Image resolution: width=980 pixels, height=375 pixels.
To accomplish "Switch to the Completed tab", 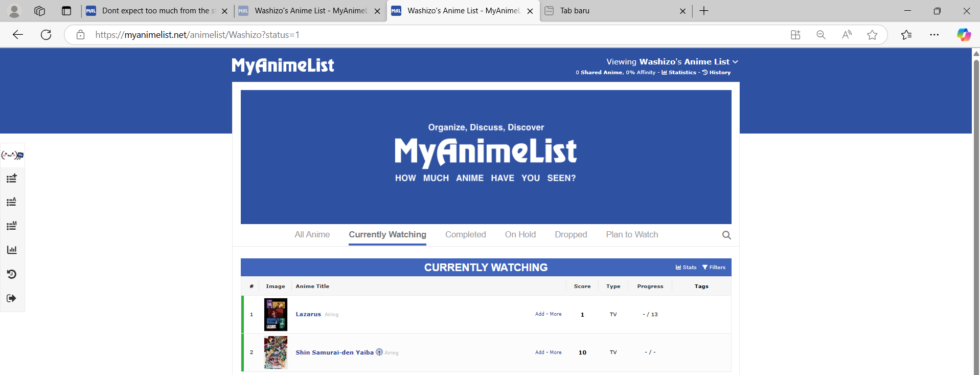I will pyautogui.click(x=465, y=235).
